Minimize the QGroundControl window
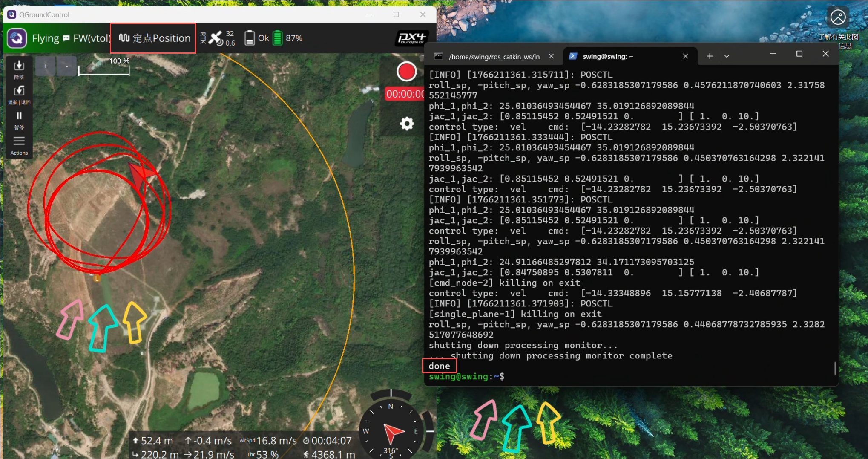The image size is (868, 459). [370, 14]
